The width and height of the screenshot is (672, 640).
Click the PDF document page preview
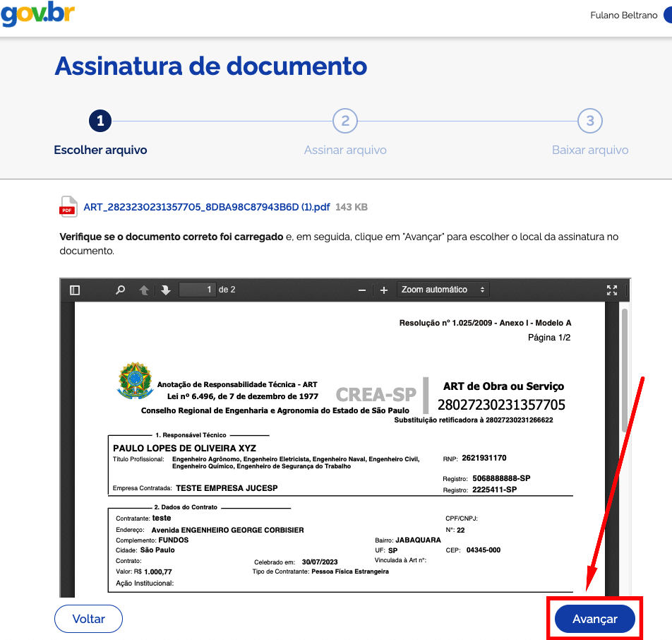pyautogui.click(x=339, y=452)
